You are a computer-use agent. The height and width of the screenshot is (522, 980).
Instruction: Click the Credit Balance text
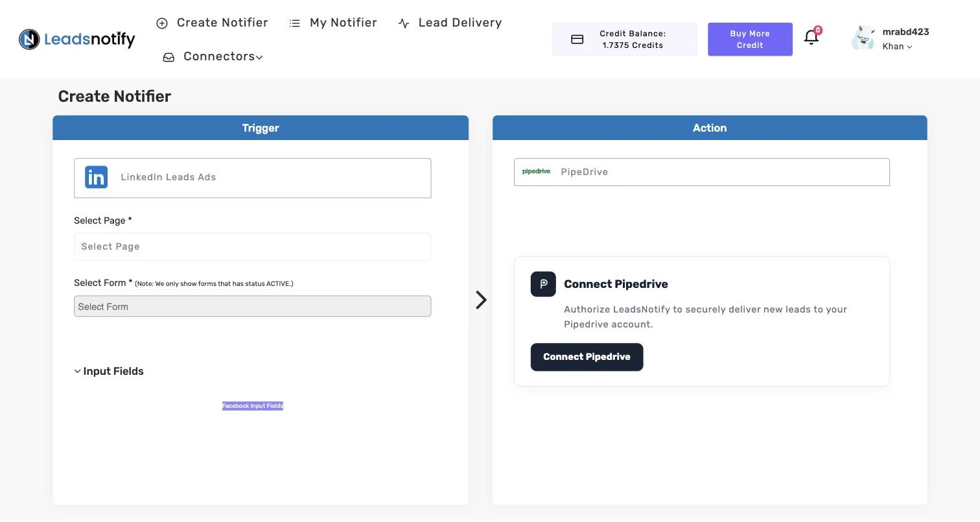[x=633, y=40]
